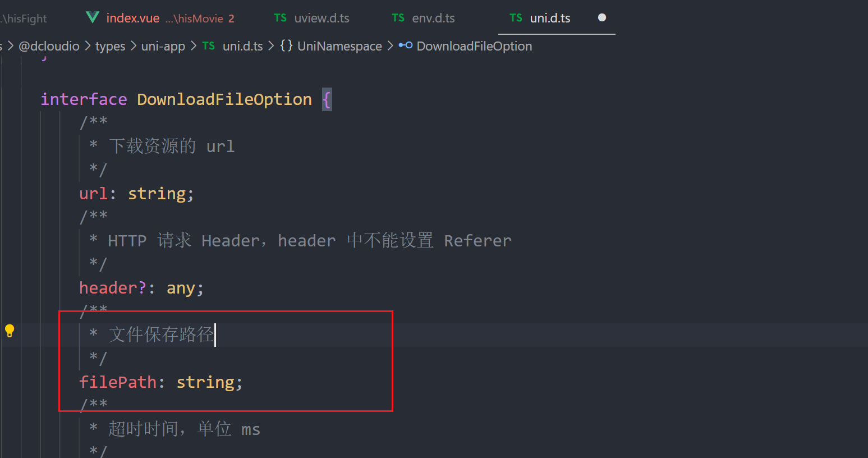
Task: Click the TS icon on uni.d.ts tab
Action: (515, 17)
